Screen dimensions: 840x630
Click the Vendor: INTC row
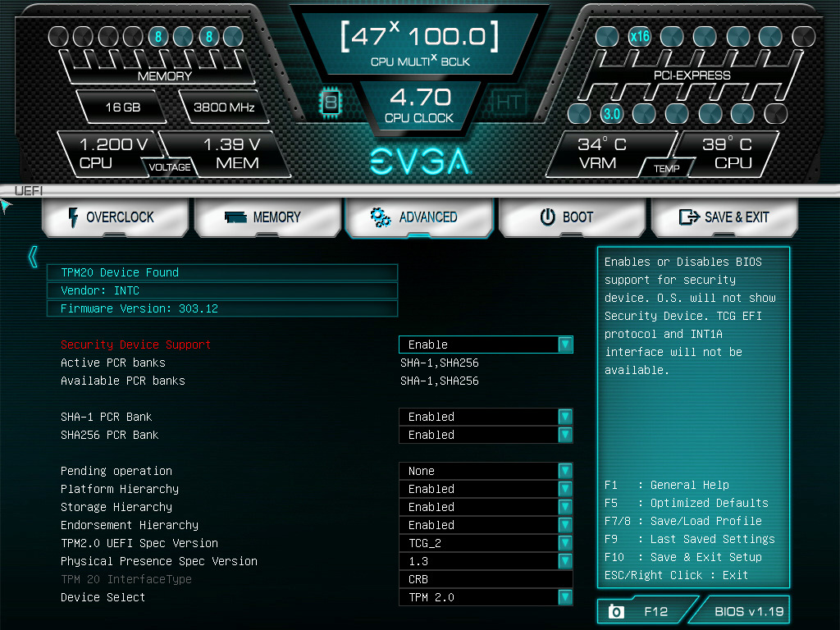222,290
